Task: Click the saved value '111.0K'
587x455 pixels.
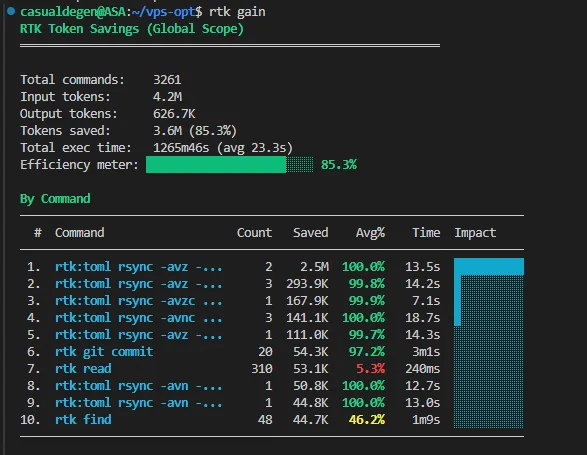Action: [307, 334]
